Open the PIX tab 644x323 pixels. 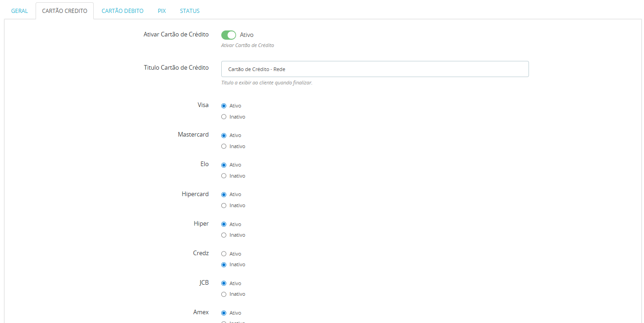point(162,11)
